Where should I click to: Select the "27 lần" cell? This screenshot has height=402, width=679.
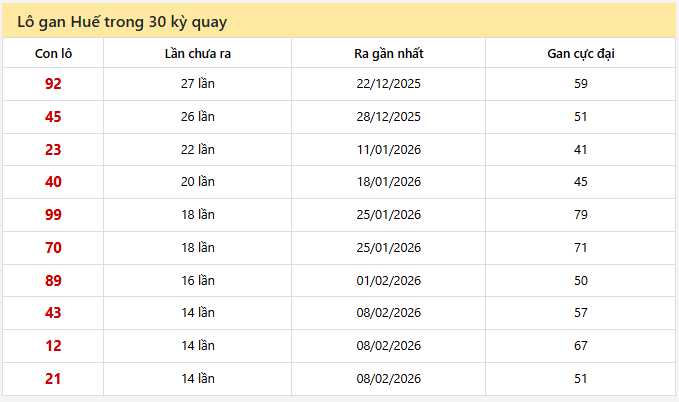click(x=198, y=84)
